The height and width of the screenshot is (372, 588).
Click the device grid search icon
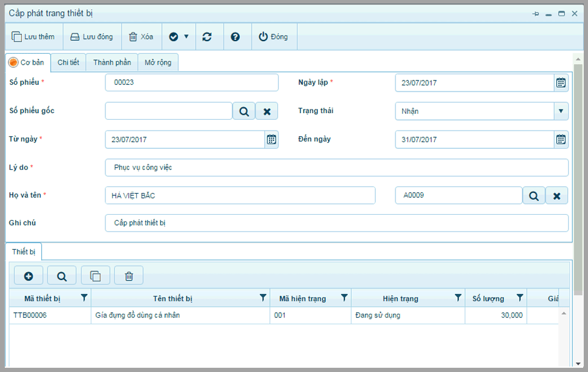62,276
